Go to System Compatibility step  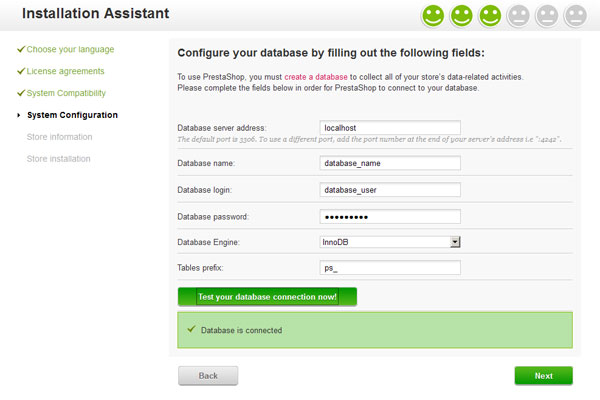[66, 93]
